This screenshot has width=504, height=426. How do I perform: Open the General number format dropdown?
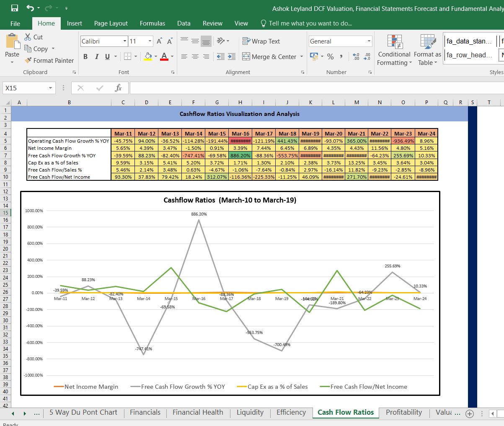(369, 41)
